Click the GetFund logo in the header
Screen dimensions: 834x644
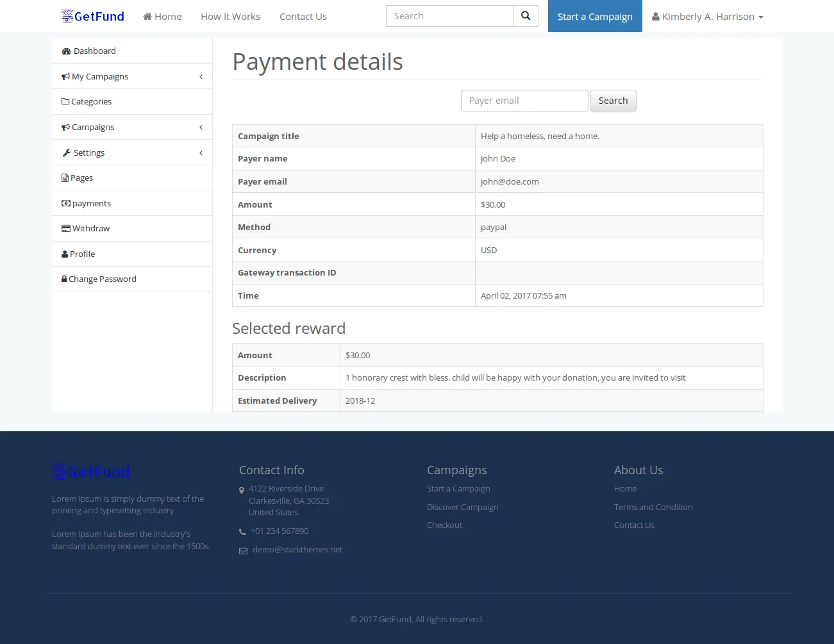point(93,16)
